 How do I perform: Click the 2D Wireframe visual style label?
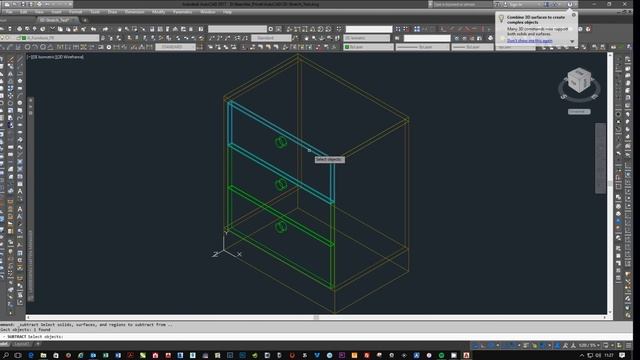click(69, 57)
